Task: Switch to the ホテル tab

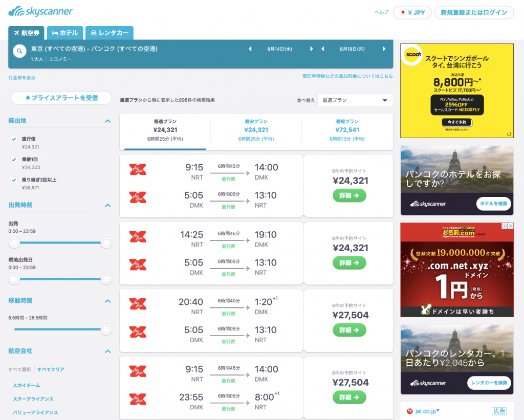Action: 65,33
